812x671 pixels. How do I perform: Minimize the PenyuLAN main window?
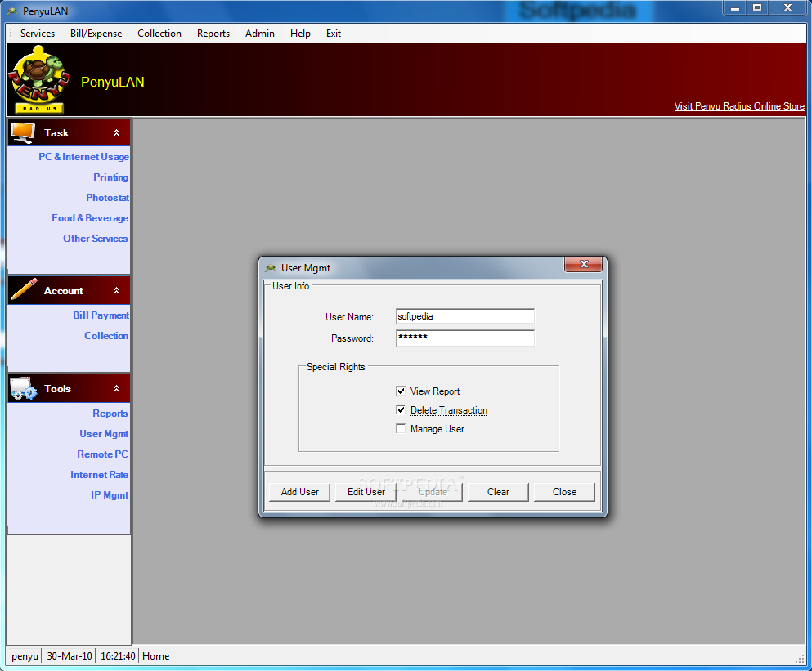(x=734, y=8)
